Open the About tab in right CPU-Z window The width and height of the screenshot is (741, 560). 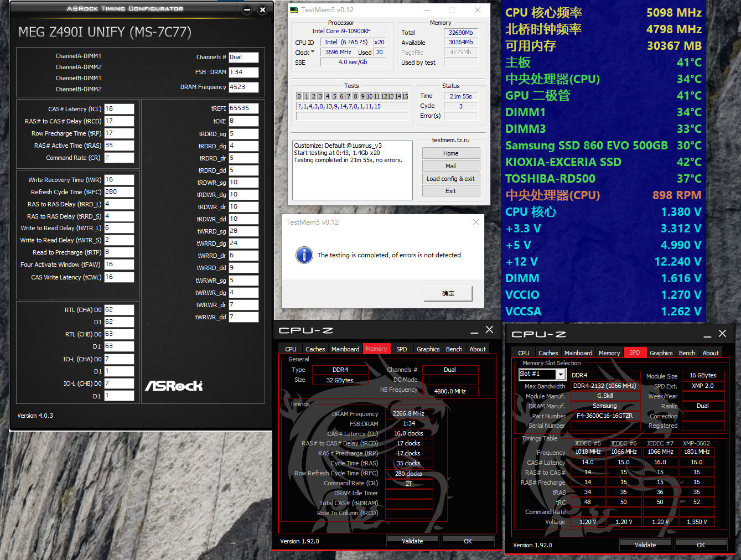pos(710,353)
